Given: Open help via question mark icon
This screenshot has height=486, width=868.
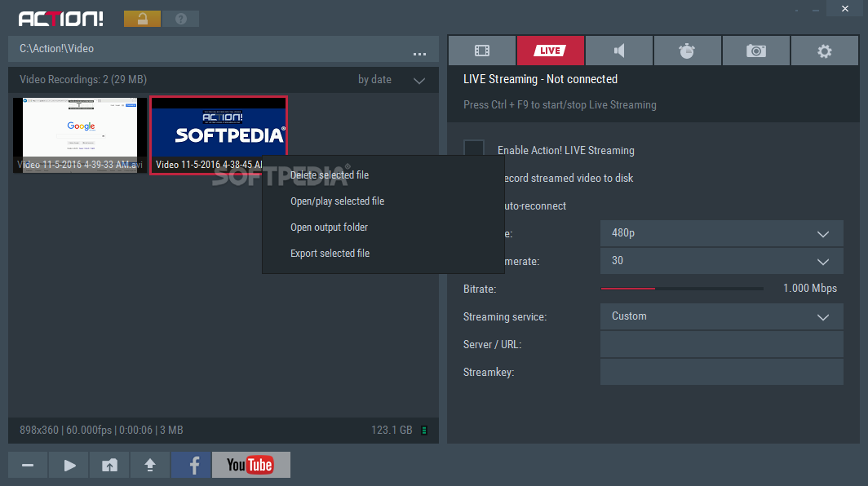Looking at the screenshot, I should pos(181,19).
